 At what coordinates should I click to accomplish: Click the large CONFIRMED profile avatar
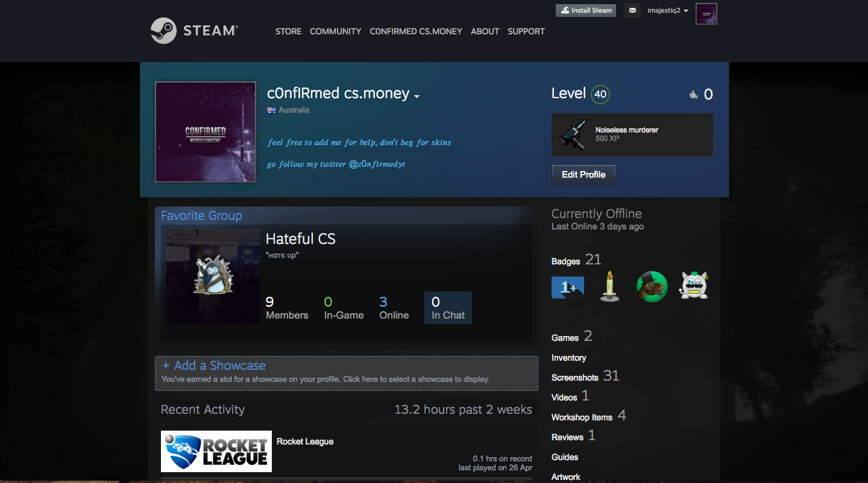click(x=206, y=132)
